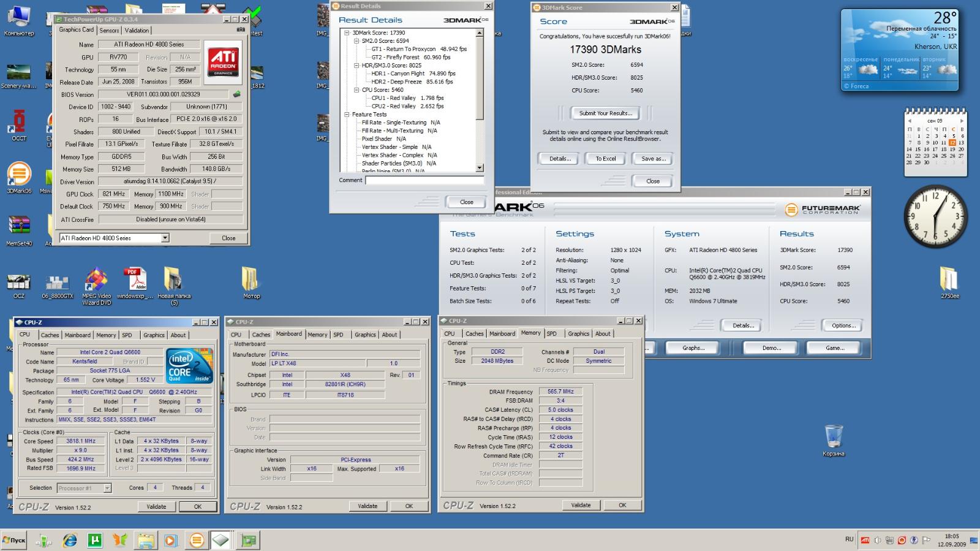
Task: Click Save as... in 3DMark Score window
Action: [x=653, y=158]
